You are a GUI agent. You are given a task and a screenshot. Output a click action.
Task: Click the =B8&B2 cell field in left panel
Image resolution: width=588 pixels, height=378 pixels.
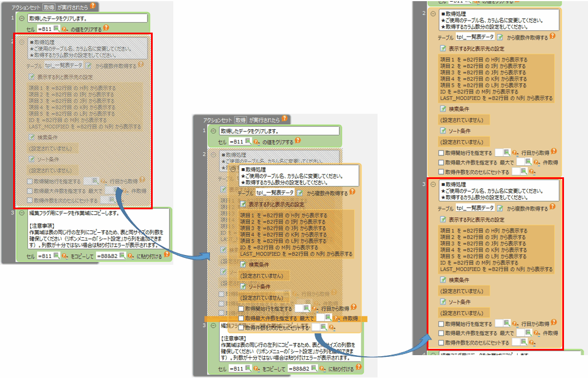[107, 256]
